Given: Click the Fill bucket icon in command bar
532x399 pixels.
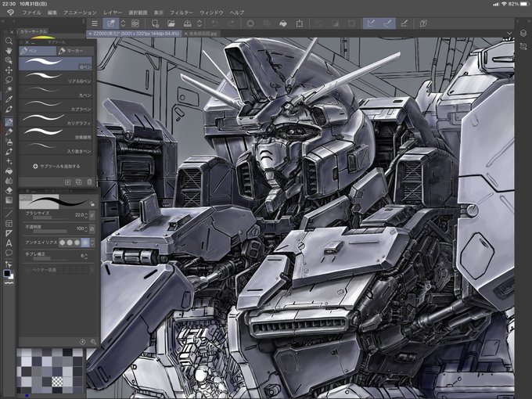Looking at the screenshot, I should [283, 23].
